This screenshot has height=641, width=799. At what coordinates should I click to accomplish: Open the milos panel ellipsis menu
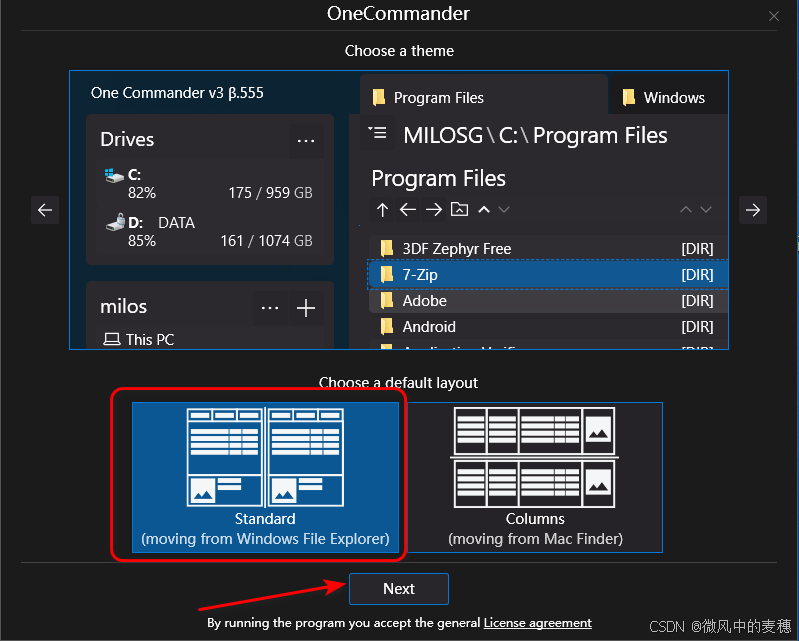coord(270,308)
